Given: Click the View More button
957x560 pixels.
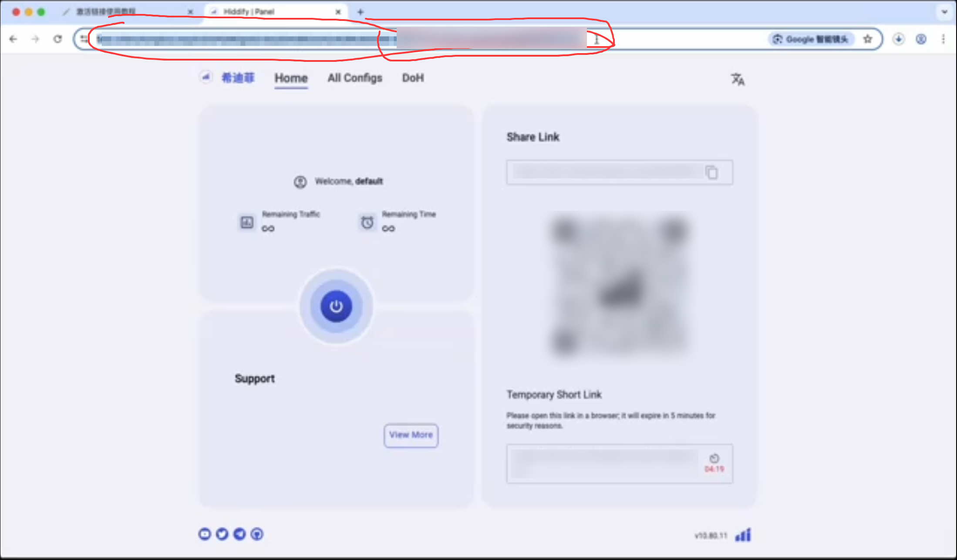Looking at the screenshot, I should pos(411,435).
